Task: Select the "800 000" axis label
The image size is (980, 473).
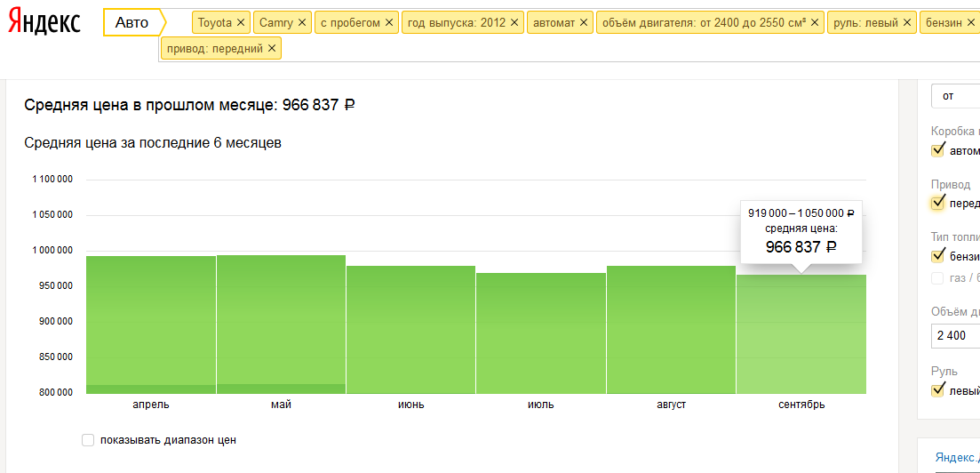Action: (x=56, y=392)
